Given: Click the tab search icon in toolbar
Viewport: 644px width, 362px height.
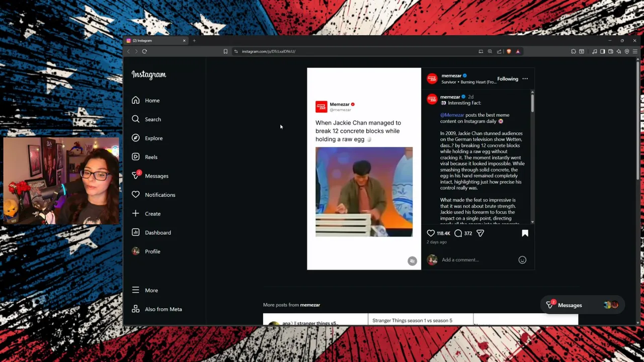Looking at the screenshot, I should tap(582, 51).
